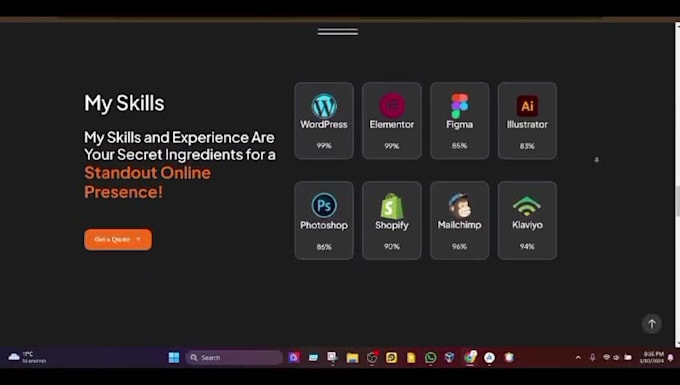Screen dimensions: 680x385
Task: Click the 'Elementor' label text
Action: click(392, 124)
